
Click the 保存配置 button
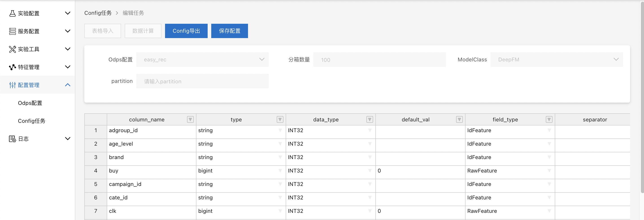229,31
